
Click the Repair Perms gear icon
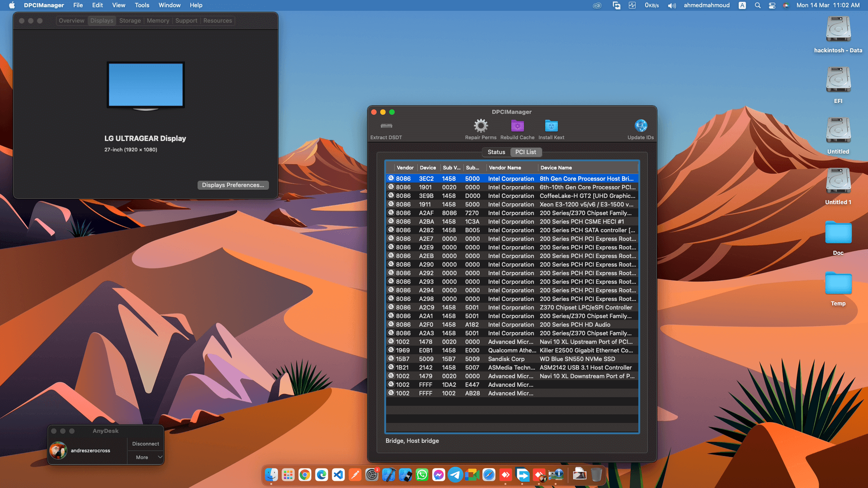(481, 126)
